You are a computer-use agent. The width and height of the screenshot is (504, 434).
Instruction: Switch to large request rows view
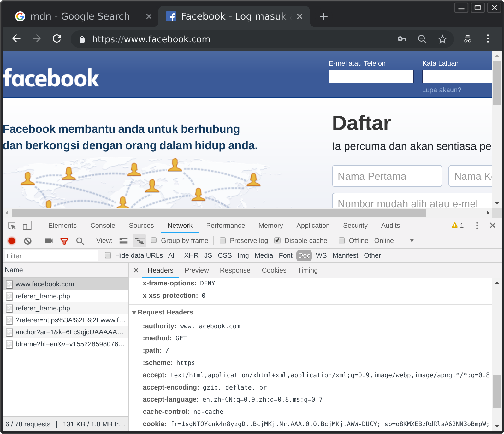pyautogui.click(x=123, y=241)
